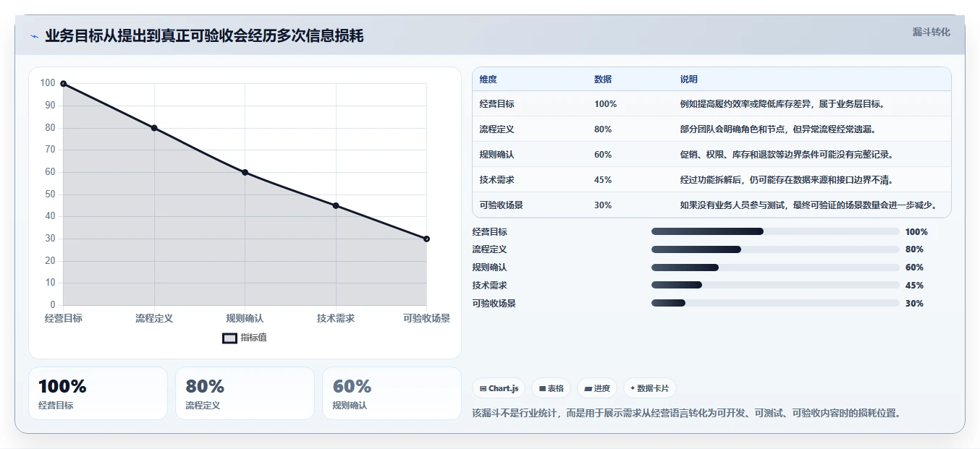Click the 可验收场景 progress bar
980x449 pixels.
click(775, 304)
